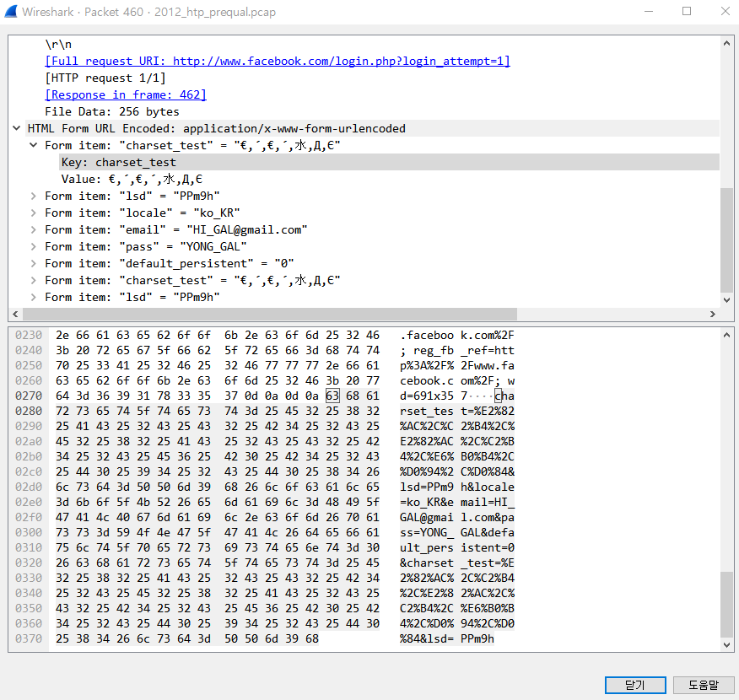Click highlighted hex byte 63 in row 0270

(332, 396)
